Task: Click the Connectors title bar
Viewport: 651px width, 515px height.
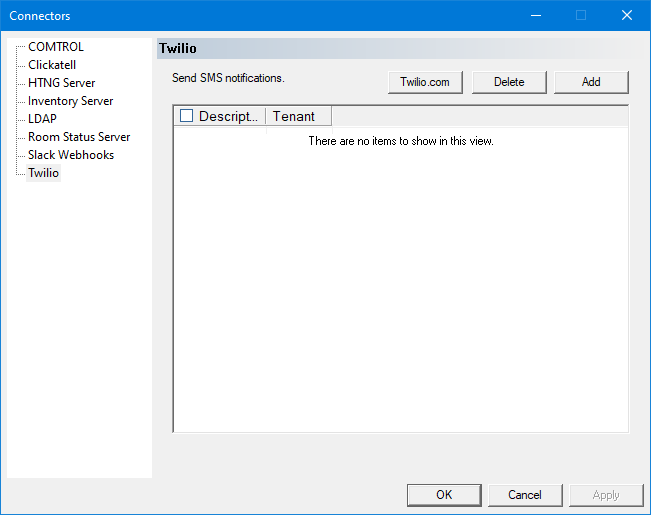Action: click(x=250, y=15)
